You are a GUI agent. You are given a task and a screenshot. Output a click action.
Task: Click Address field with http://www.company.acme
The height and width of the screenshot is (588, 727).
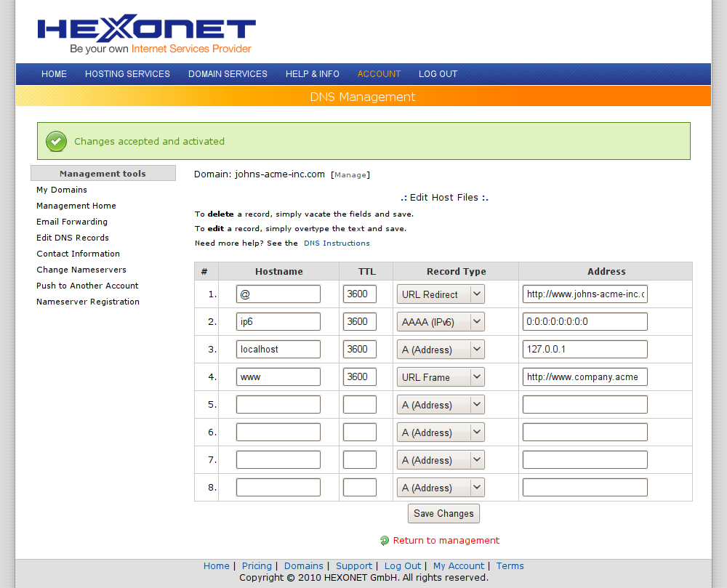(x=585, y=376)
